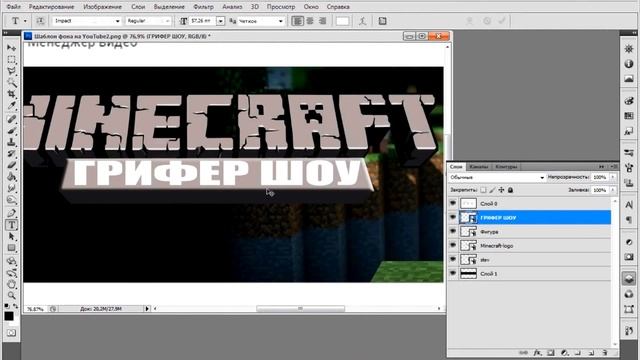Viewport: 640px width, 360px height.
Task: Select the Magic Wand tool
Action: (x=11, y=83)
